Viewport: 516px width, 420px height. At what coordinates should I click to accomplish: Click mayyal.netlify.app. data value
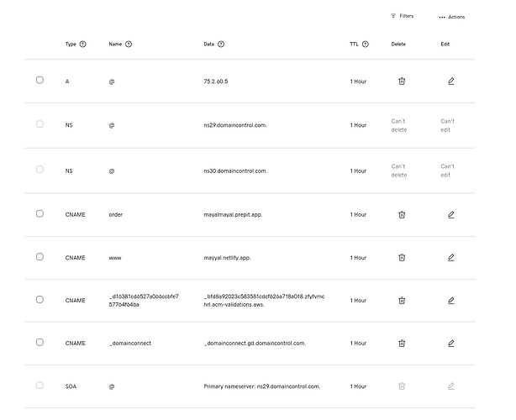tap(227, 258)
